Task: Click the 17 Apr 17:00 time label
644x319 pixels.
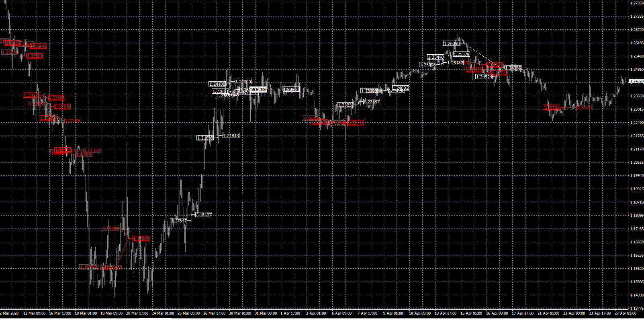Action: [523, 313]
